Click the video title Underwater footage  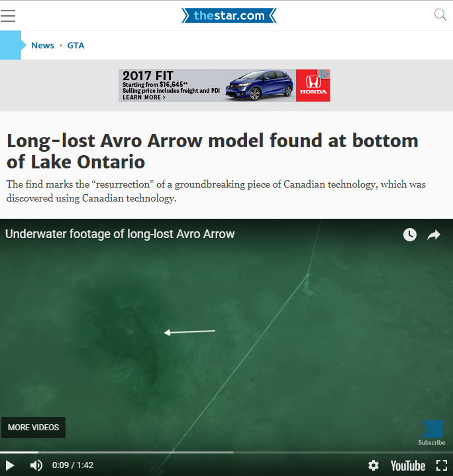click(120, 234)
